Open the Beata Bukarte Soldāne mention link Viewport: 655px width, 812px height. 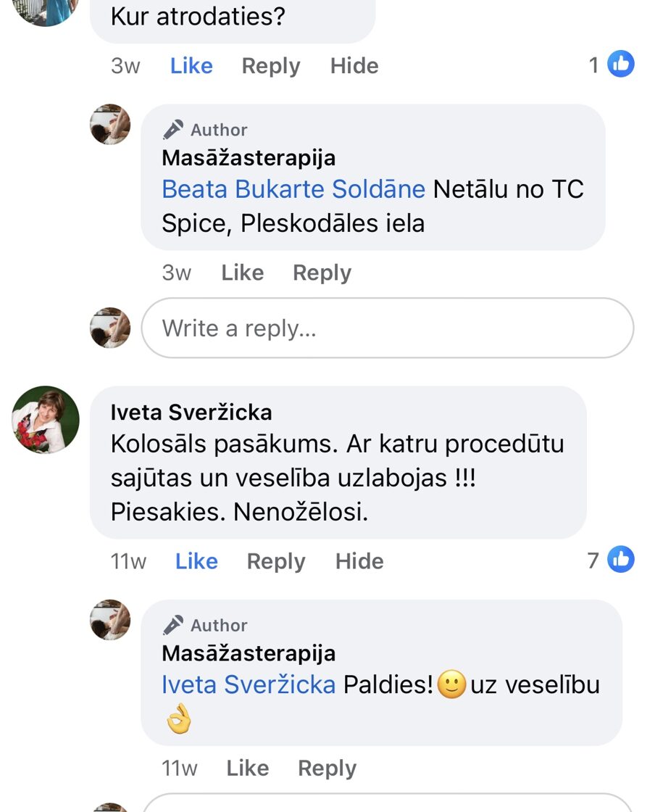[293, 189]
